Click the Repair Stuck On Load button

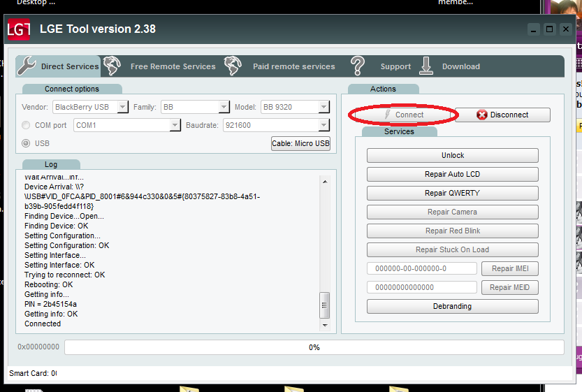[x=453, y=250]
